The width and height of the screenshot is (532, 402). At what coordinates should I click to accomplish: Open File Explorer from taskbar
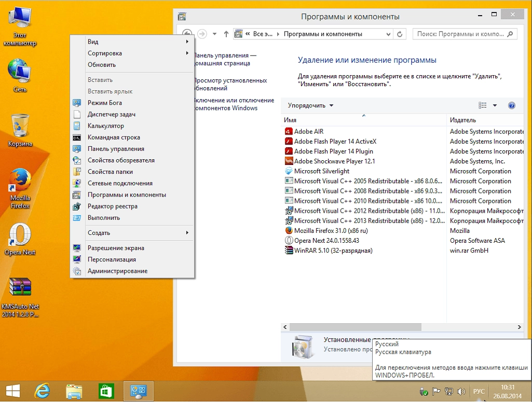pyautogui.click(x=74, y=391)
